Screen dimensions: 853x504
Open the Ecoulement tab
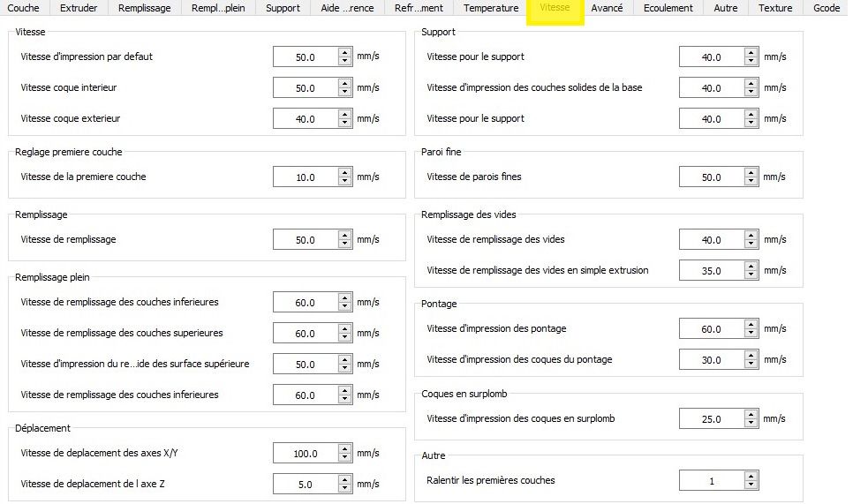point(668,8)
